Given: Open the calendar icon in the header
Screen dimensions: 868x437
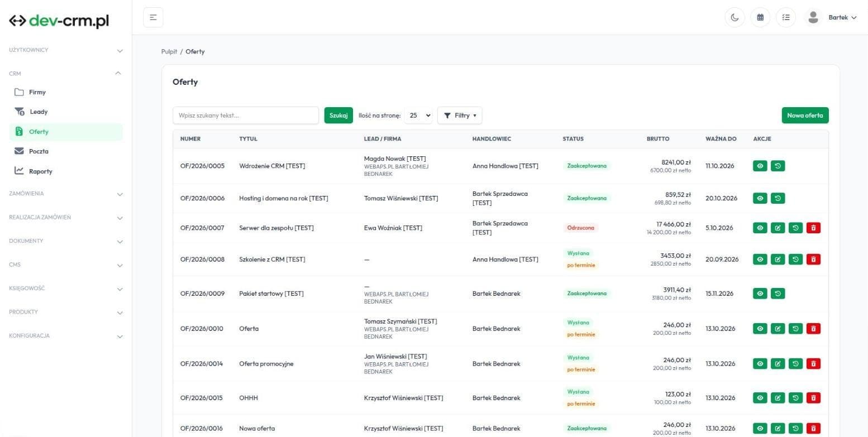Looking at the screenshot, I should click(760, 17).
